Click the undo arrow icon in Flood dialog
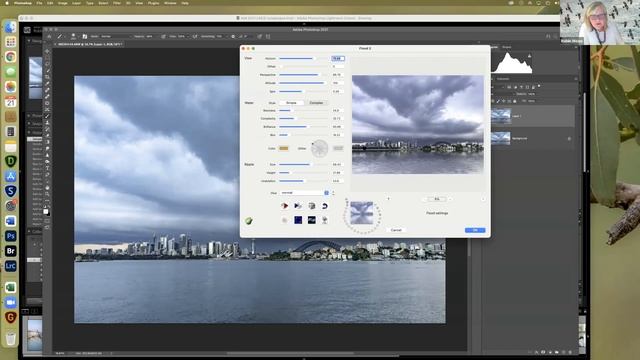 pyautogui.click(x=325, y=206)
